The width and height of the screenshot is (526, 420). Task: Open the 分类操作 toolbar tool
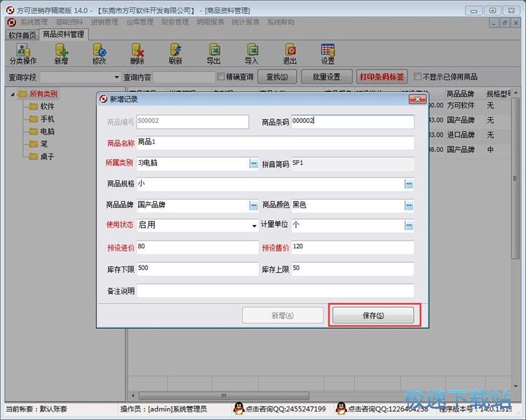point(23,54)
